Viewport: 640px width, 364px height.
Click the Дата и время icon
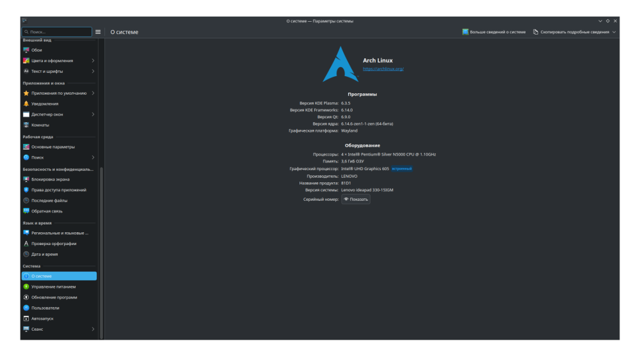pyautogui.click(x=26, y=254)
